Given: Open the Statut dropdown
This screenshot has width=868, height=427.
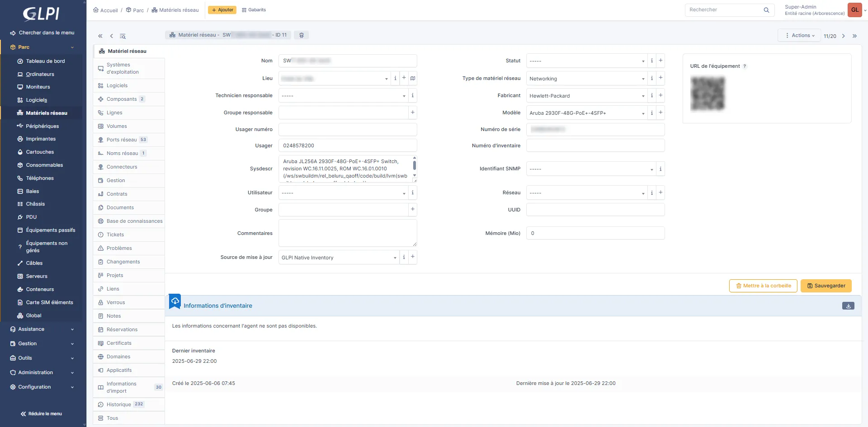Looking at the screenshot, I should tap(586, 61).
